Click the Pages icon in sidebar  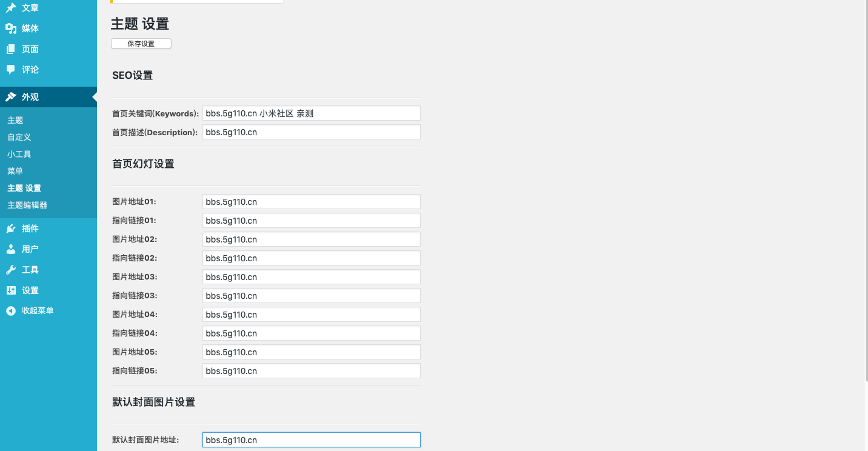[11, 49]
